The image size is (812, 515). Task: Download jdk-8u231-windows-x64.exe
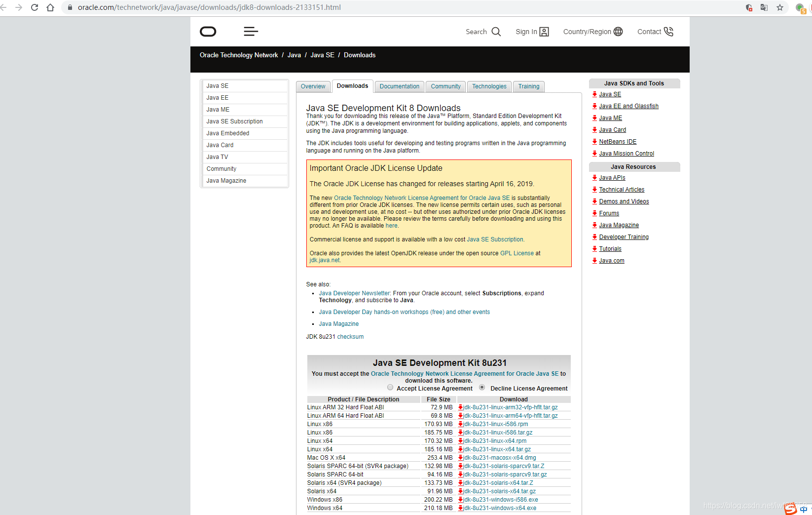click(x=499, y=508)
